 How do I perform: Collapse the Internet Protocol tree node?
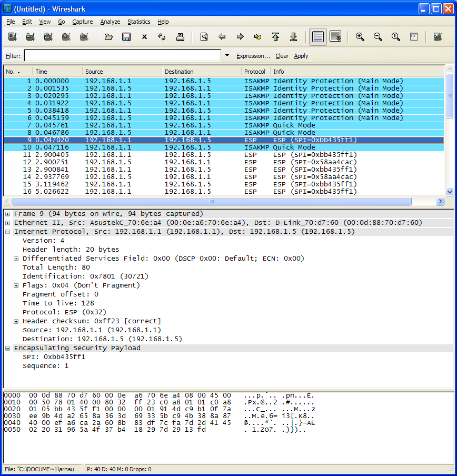click(7, 232)
